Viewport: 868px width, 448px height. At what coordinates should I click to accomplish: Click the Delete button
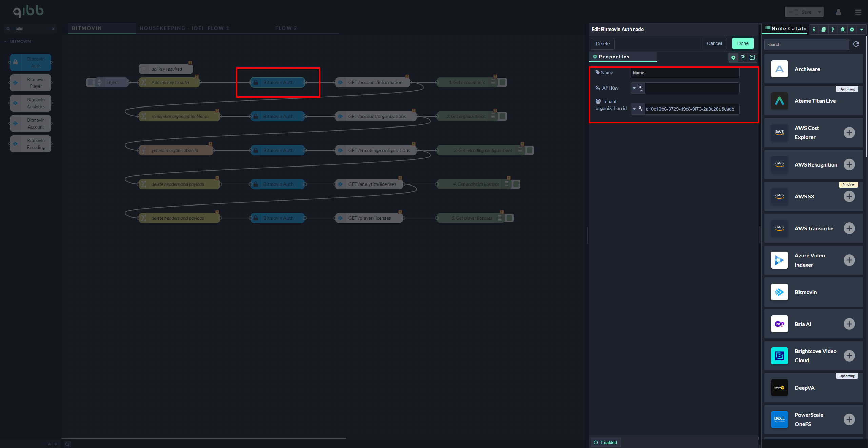pos(603,44)
